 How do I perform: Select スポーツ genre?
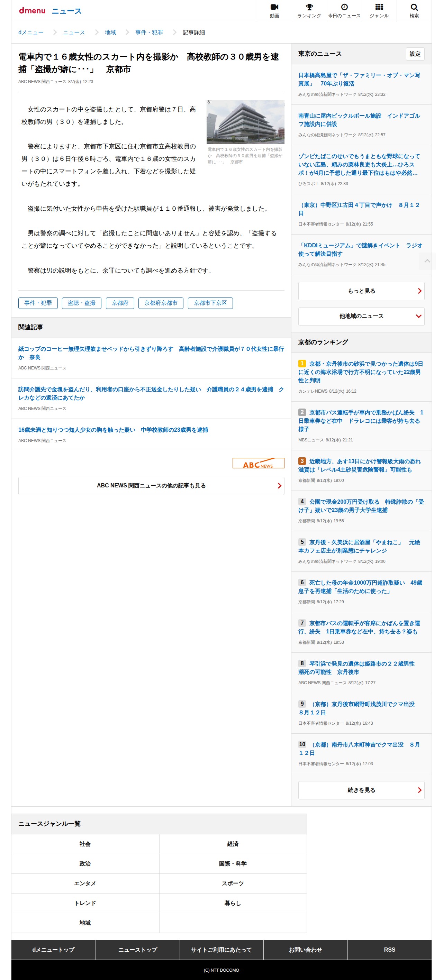pyautogui.click(x=233, y=883)
